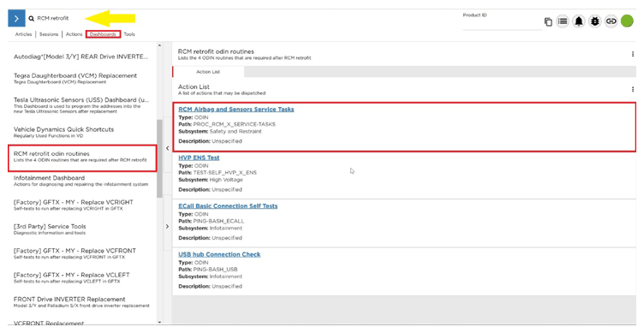Click path text TEST-SELF_HVP_X_ENS
Screen dimensions: 644x333
pyautogui.click(x=225, y=173)
